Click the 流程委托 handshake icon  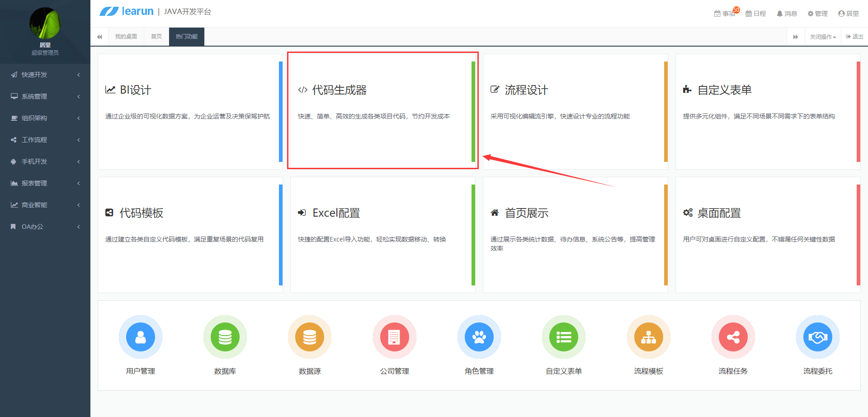(x=817, y=337)
